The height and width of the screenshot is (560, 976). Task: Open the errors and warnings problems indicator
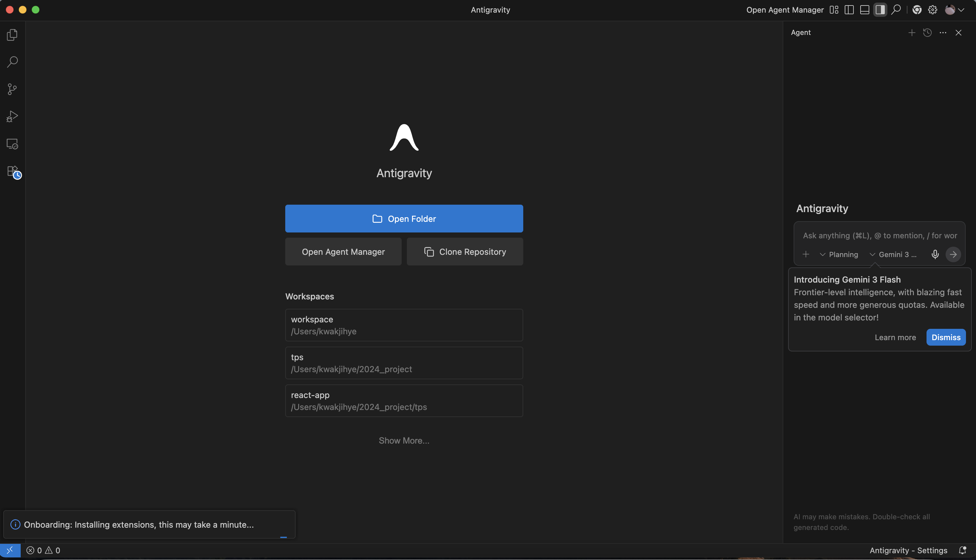click(43, 550)
